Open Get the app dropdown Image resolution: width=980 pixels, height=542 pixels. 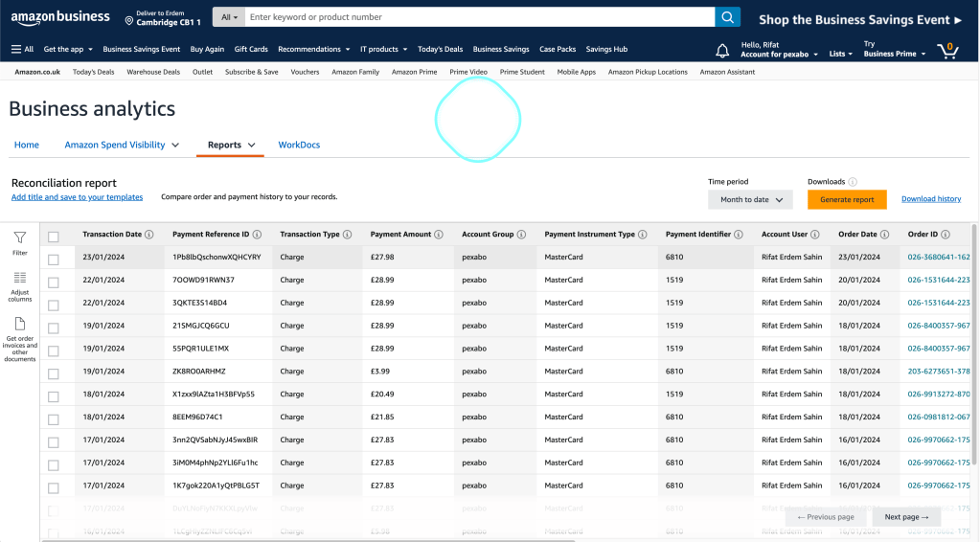[x=68, y=49]
